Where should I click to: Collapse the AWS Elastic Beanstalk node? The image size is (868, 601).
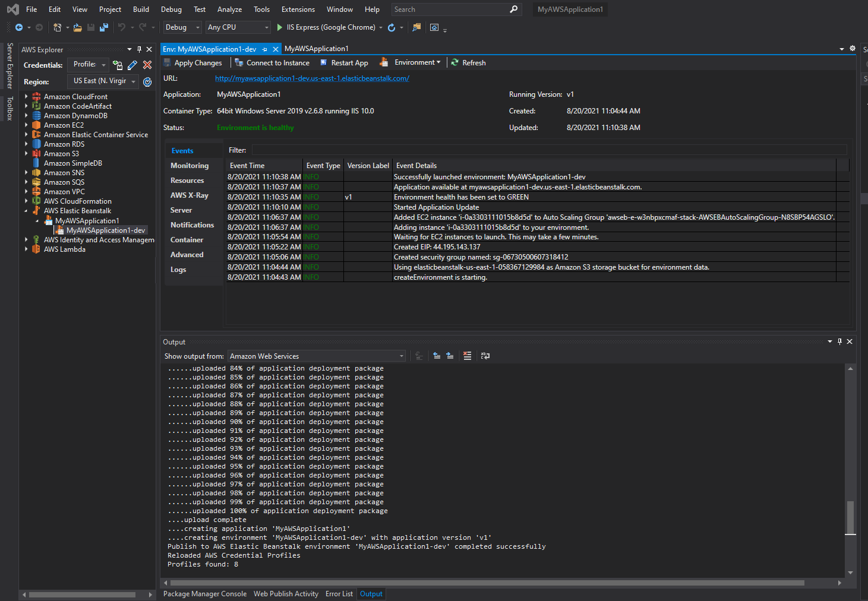click(26, 211)
